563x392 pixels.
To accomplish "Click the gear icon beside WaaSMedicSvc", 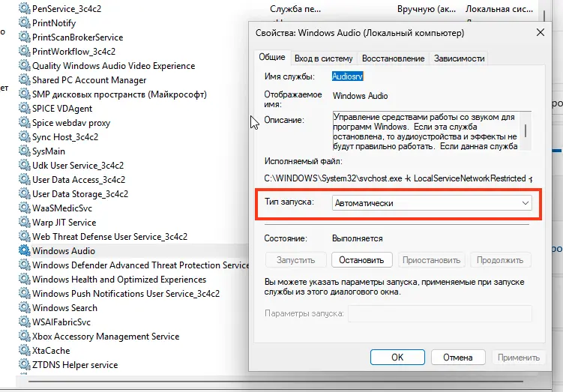I will (x=25, y=208).
